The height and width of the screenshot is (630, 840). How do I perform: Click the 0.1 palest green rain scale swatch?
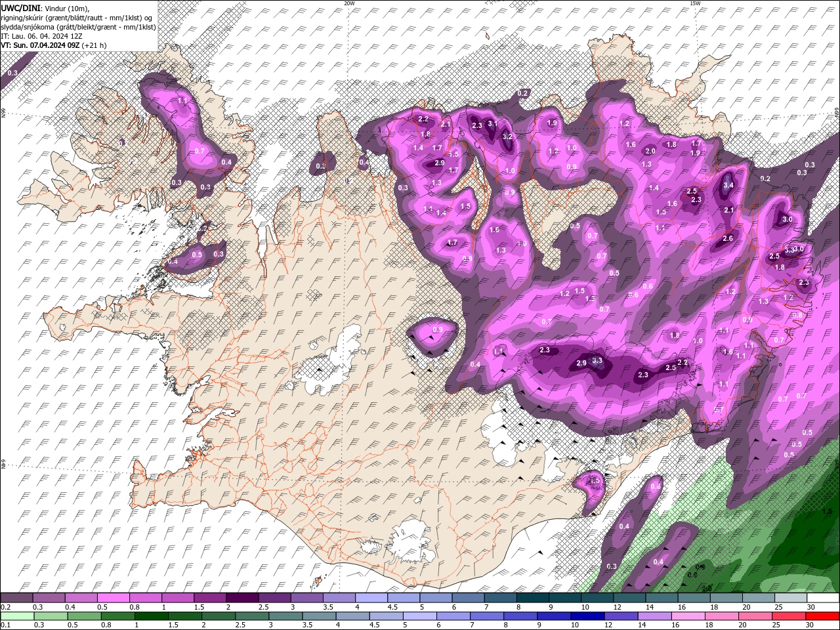tap(17, 616)
